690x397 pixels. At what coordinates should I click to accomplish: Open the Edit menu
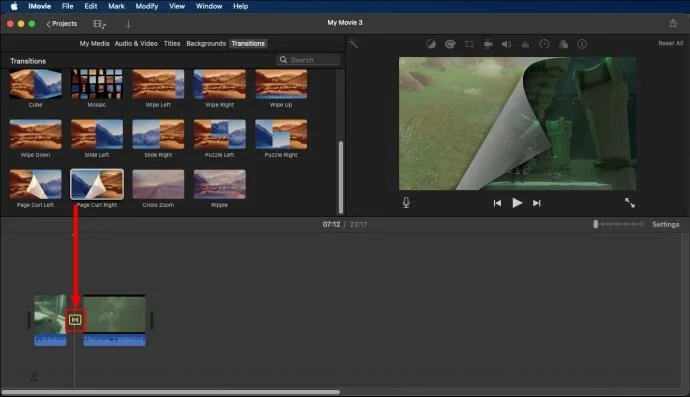(91, 6)
